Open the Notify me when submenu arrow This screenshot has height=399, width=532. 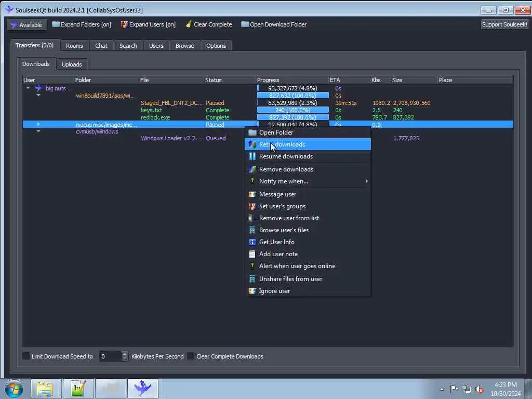[366, 181]
